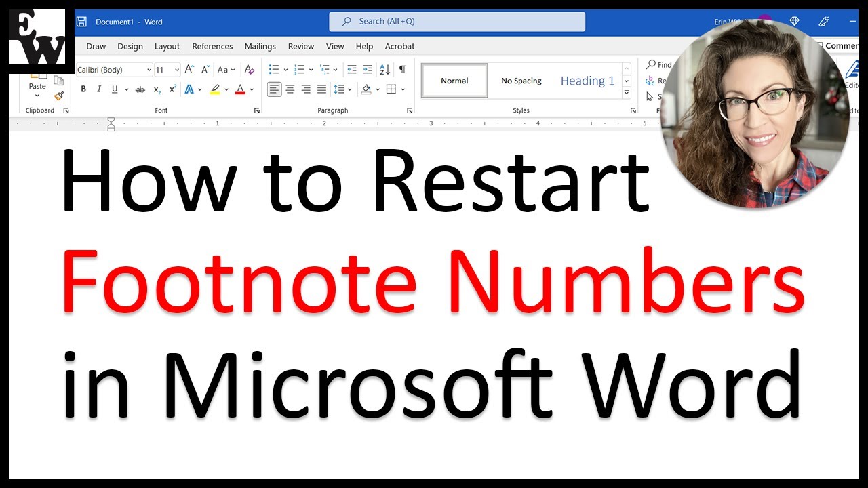Open the Paste options dropdown arrow
The image size is (868, 488).
pyautogui.click(x=38, y=96)
